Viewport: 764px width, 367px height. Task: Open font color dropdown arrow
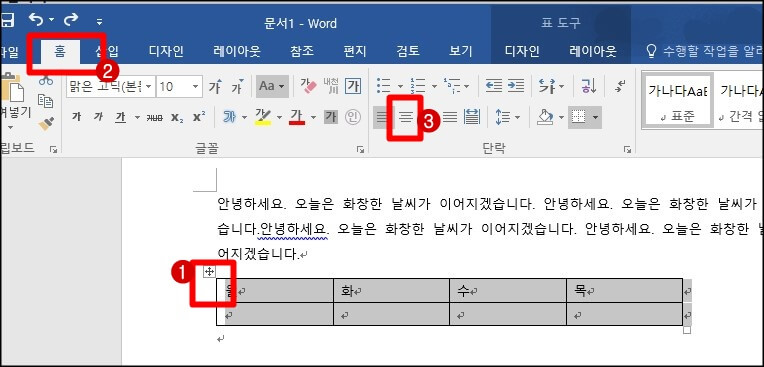coord(313,117)
